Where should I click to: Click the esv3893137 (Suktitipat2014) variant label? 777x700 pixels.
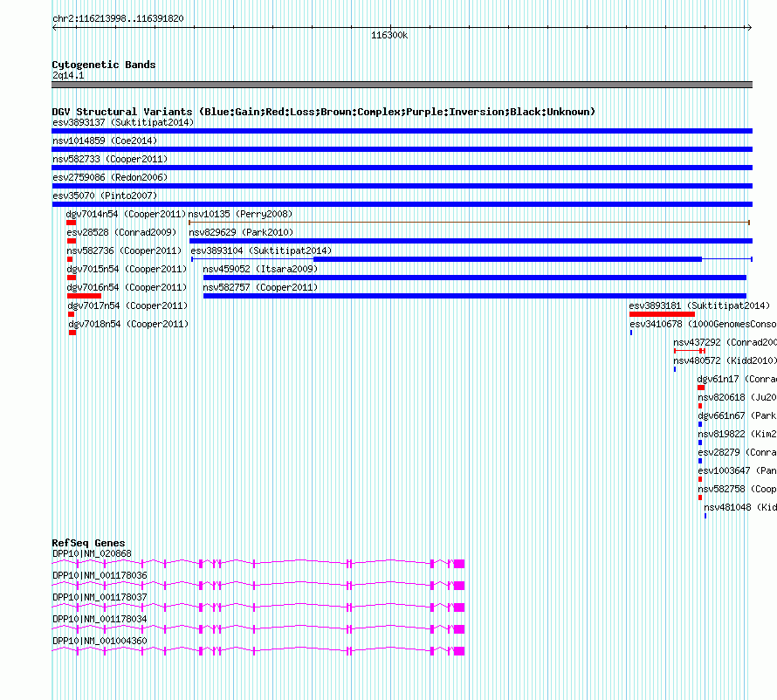pos(123,122)
